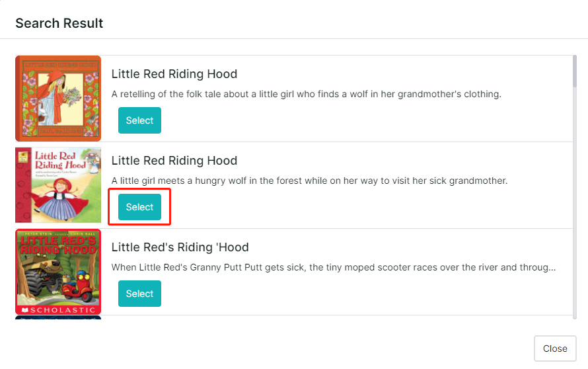
Task: Select Little Red's Riding 'Hood book
Action: pos(139,294)
